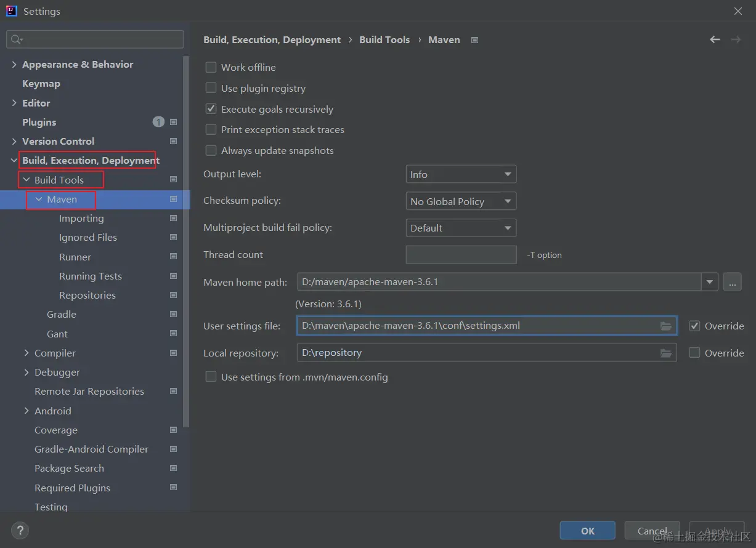Click the project-level icon beside Repositories
The width and height of the screenshot is (756, 548).
pyautogui.click(x=173, y=295)
